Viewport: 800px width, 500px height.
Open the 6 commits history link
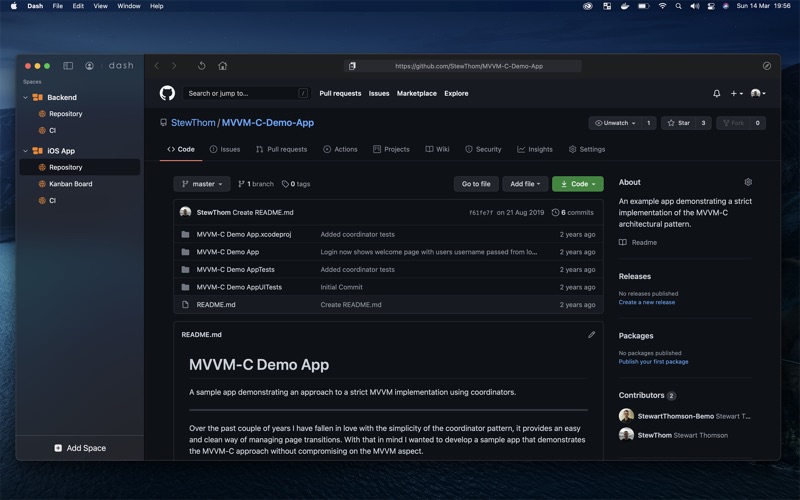[572, 212]
